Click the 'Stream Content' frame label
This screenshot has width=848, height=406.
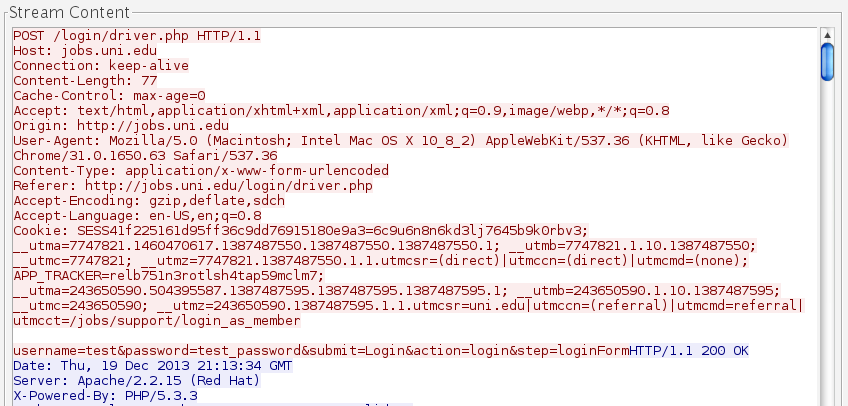[69, 13]
